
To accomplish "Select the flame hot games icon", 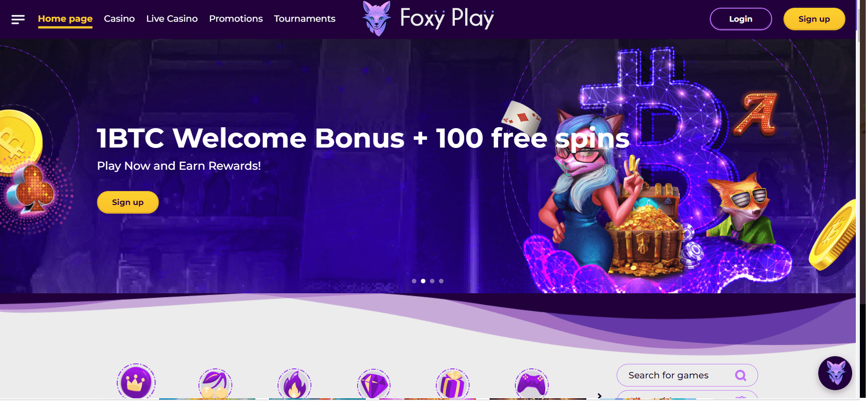I will click(x=294, y=384).
